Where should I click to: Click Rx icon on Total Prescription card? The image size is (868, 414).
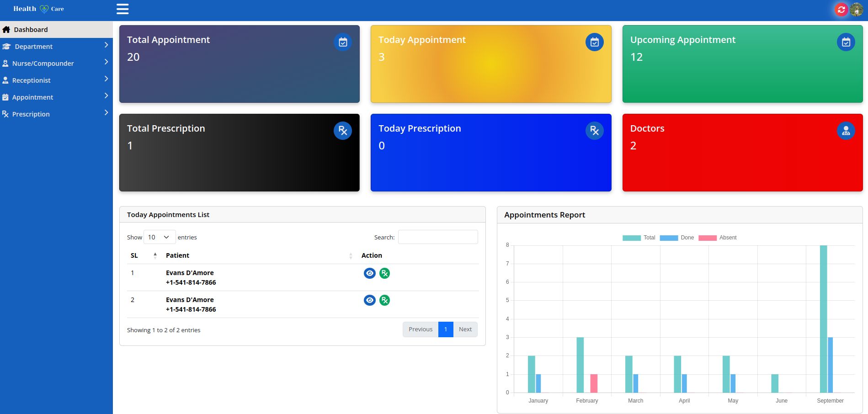343,131
